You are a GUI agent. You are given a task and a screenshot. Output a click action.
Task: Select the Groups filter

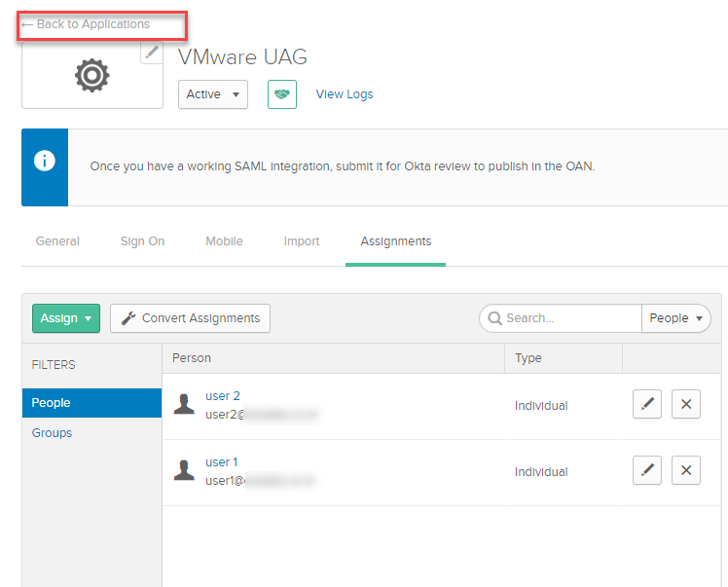click(x=52, y=433)
